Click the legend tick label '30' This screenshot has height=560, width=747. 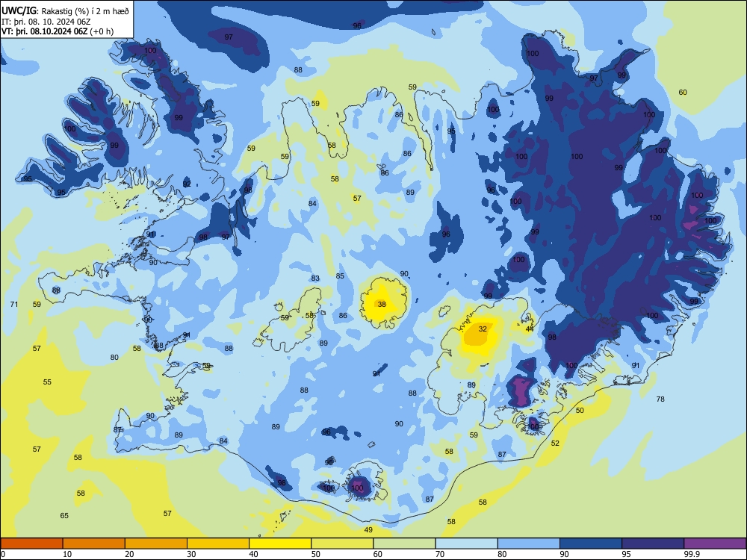click(x=191, y=554)
